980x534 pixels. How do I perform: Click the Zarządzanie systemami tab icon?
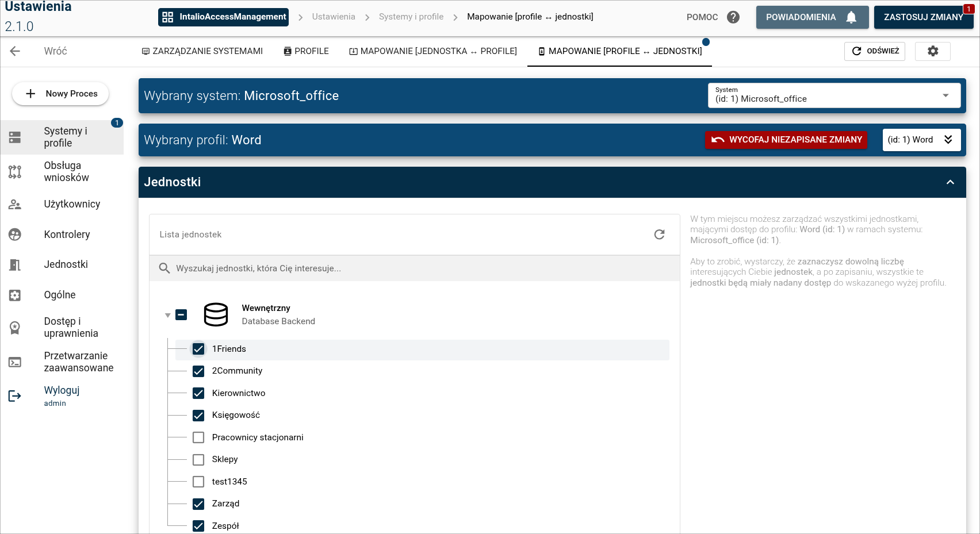coord(146,51)
